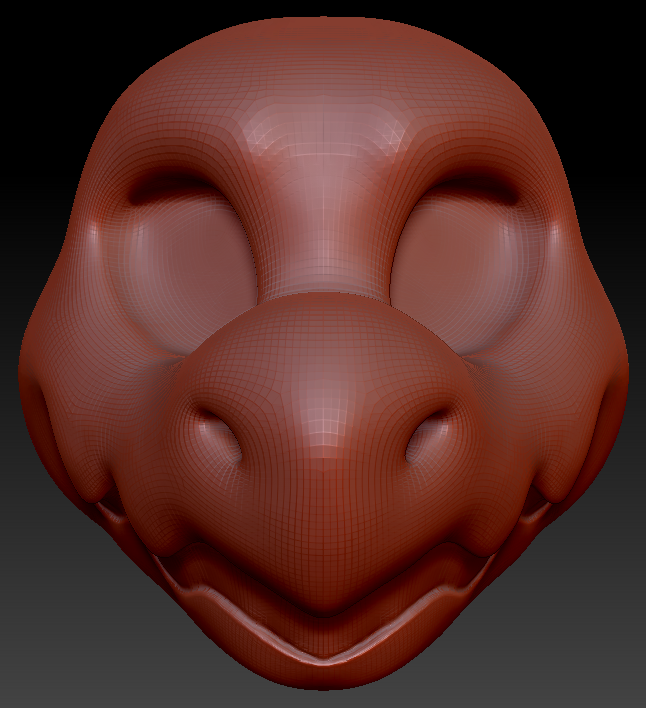Click the right nostril on the sculpted head

(426, 437)
